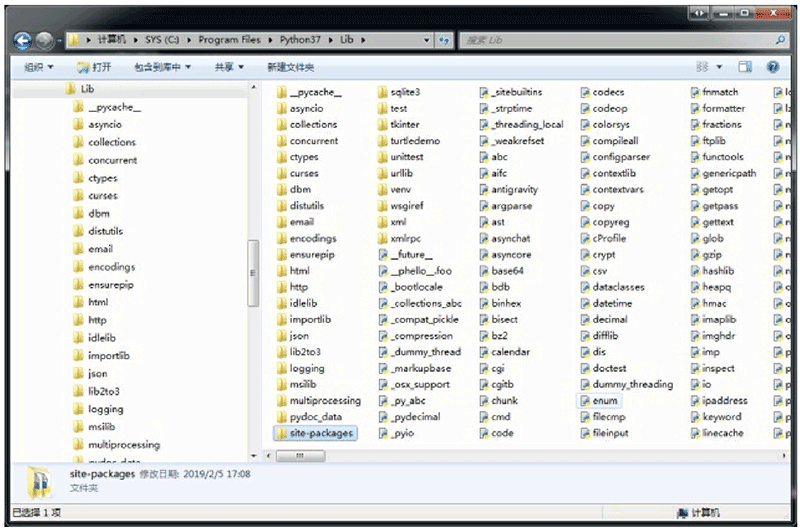This screenshot has height=528, width=800.
Task: Select the site-packages folder icon
Action: (x=282, y=433)
